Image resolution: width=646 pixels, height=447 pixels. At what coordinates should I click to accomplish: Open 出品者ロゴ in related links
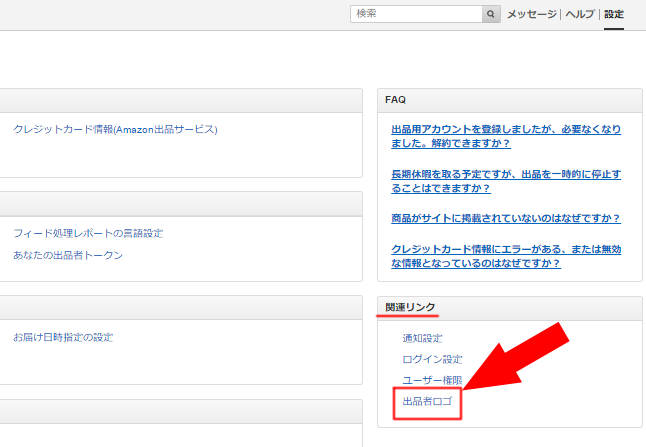427,401
